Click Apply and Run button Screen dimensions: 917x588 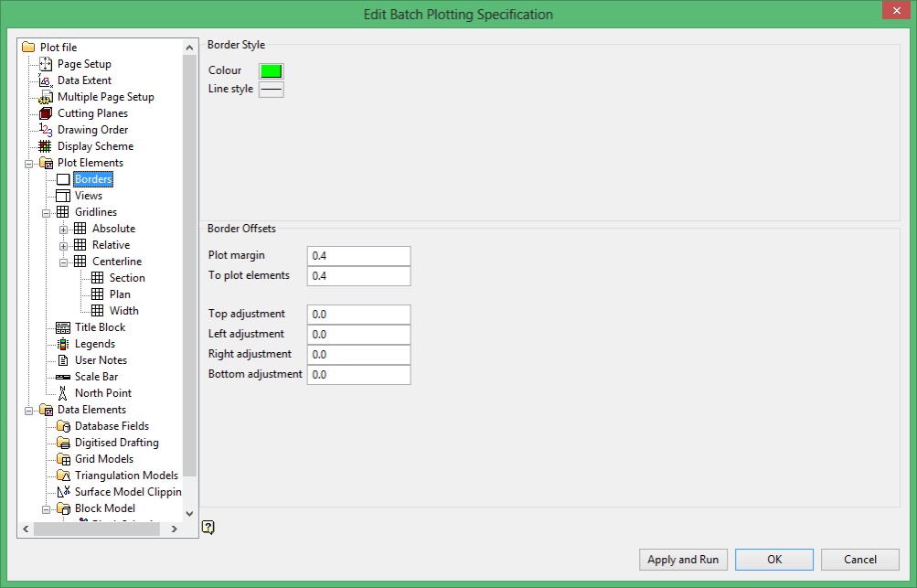[x=683, y=560]
